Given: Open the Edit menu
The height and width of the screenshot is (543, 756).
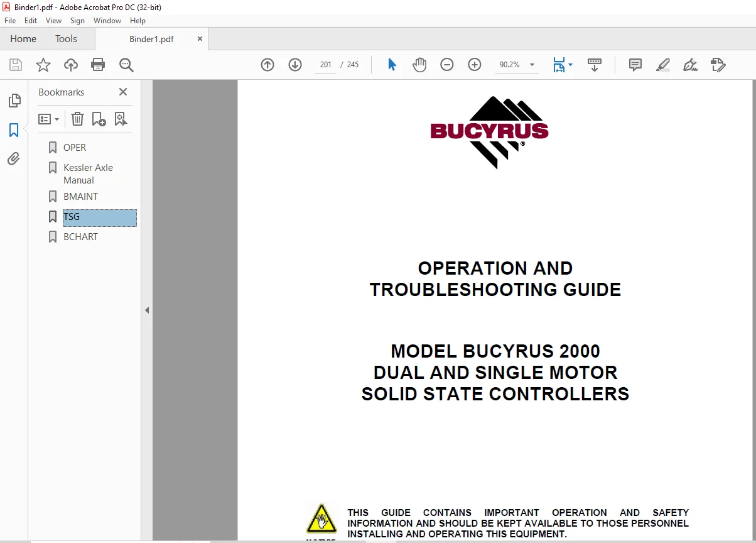Looking at the screenshot, I should [x=31, y=21].
